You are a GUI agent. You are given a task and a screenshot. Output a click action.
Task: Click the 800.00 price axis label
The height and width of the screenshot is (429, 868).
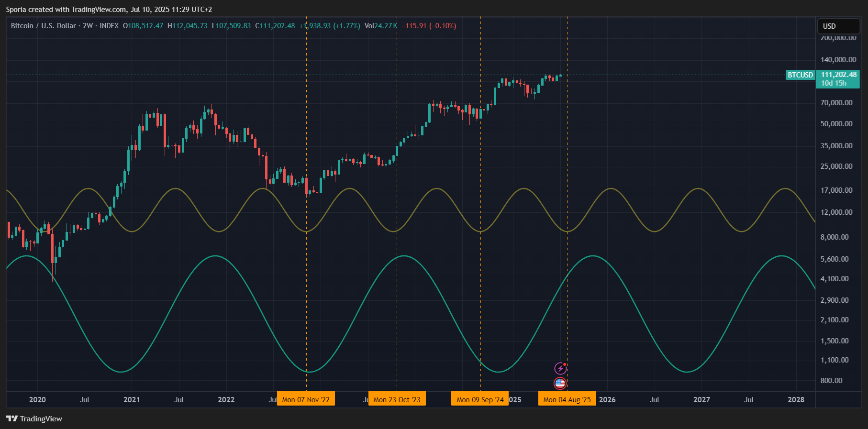832,381
